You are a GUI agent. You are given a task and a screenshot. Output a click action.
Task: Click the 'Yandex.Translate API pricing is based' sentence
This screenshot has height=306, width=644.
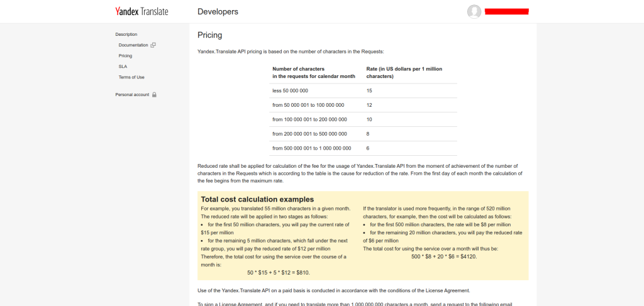click(x=291, y=52)
